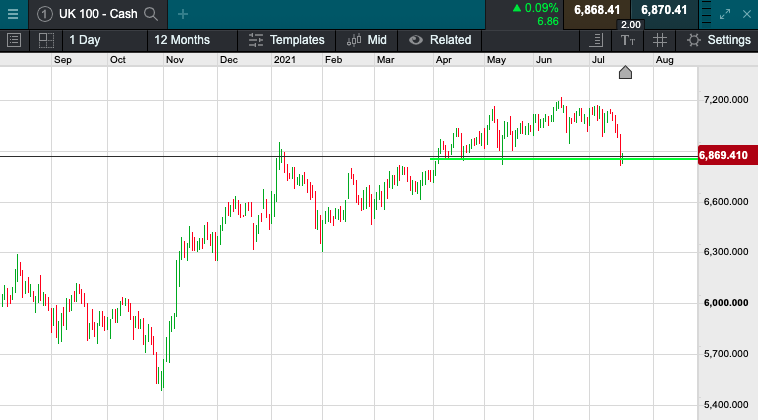The height and width of the screenshot is (420, 758).
Task: Click the text size Tт icon
Action: tap(627, 40)
